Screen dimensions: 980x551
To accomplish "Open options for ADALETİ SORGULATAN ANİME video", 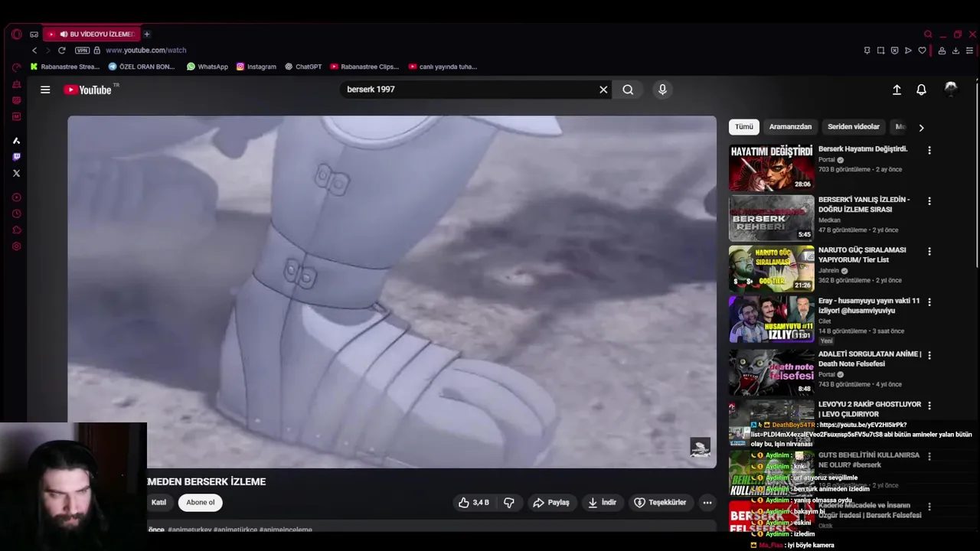I will click(x=929, y=356).
